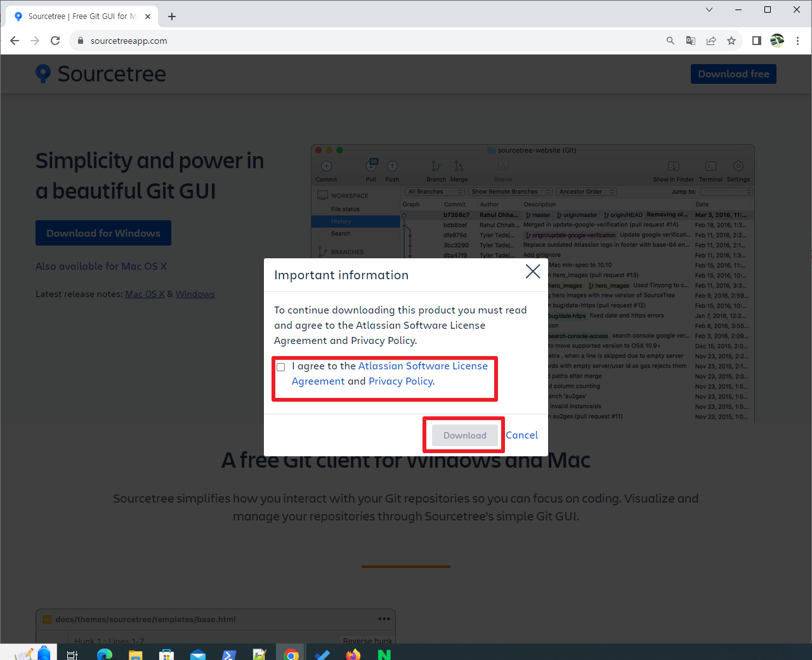This screenshot has width=812, height=660.
Task: Click the zoom magnifier icon in address bar
Action: 671,41
